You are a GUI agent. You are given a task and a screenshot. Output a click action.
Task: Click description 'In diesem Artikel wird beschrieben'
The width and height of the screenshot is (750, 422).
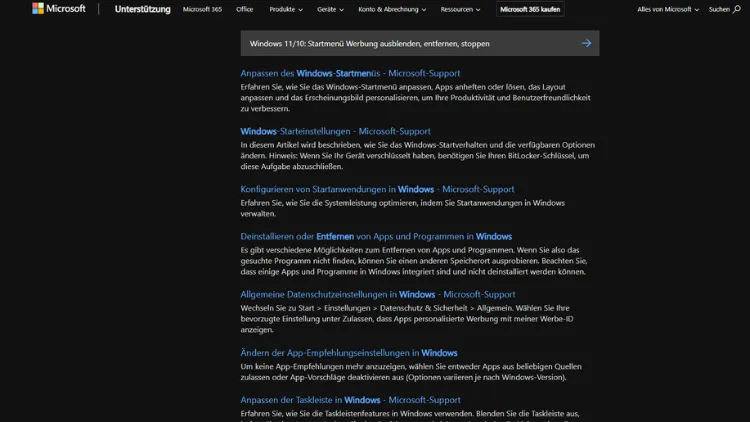[x=418, y=155]
